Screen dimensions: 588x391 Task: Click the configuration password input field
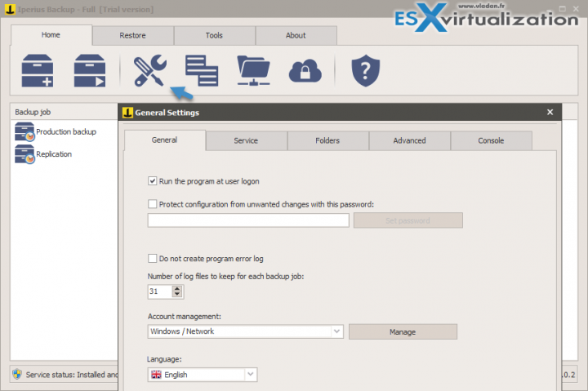248,220
